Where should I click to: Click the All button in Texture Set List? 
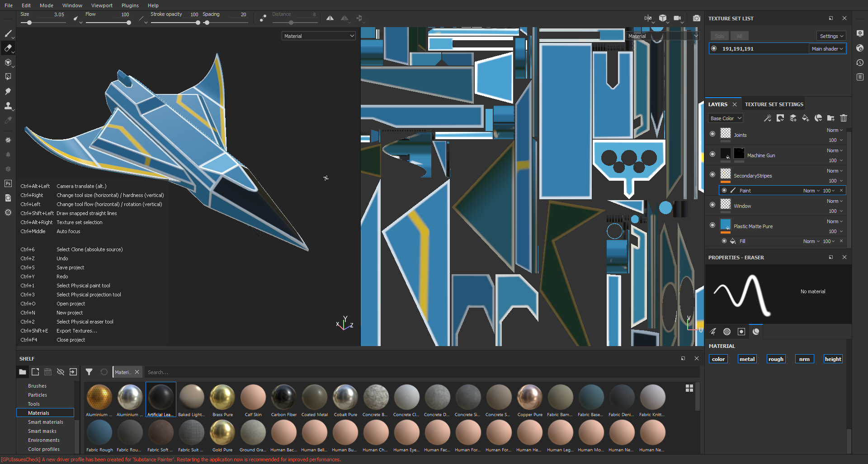click(x=740, y=36)
